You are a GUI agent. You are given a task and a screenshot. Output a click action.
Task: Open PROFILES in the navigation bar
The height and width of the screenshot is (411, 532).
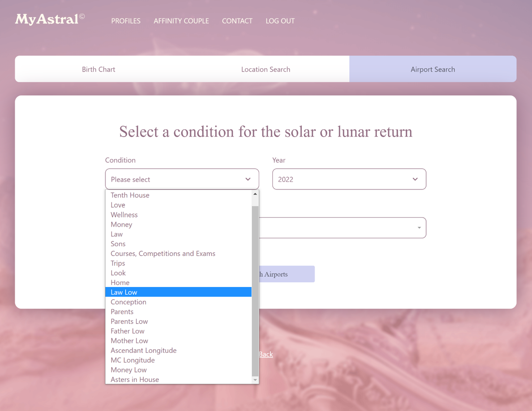(x=126, y=21)
